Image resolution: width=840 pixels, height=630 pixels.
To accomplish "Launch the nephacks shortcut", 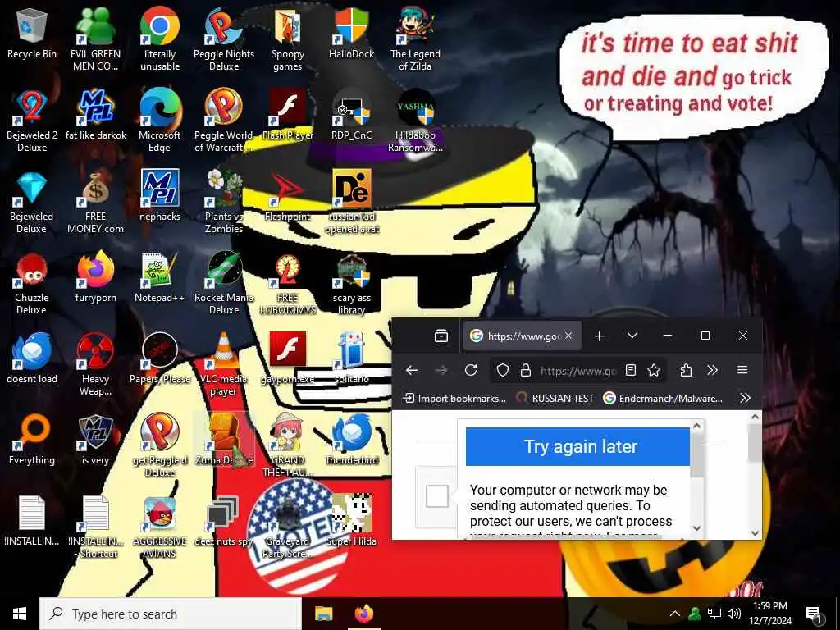I will click(160, 195).
